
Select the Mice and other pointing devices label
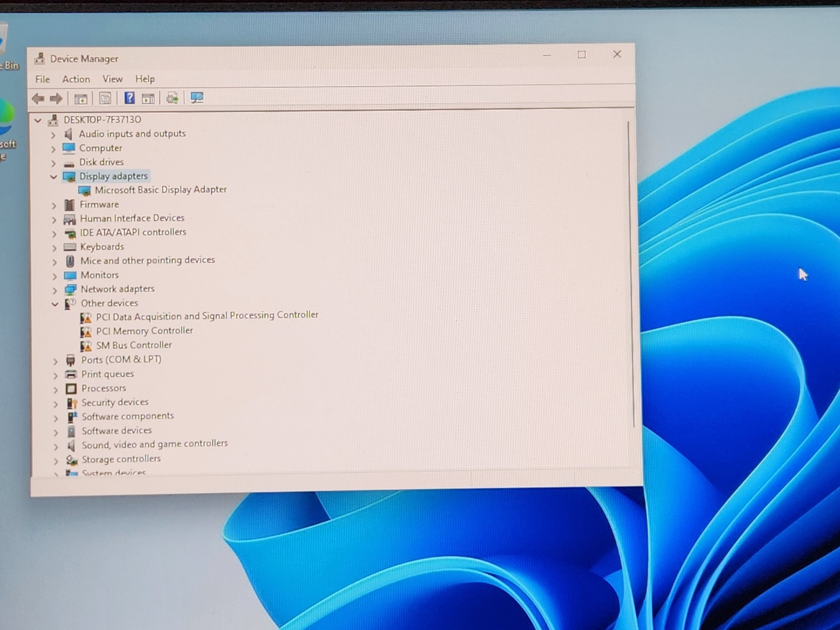pyautogui.click(x=148, y=260)
